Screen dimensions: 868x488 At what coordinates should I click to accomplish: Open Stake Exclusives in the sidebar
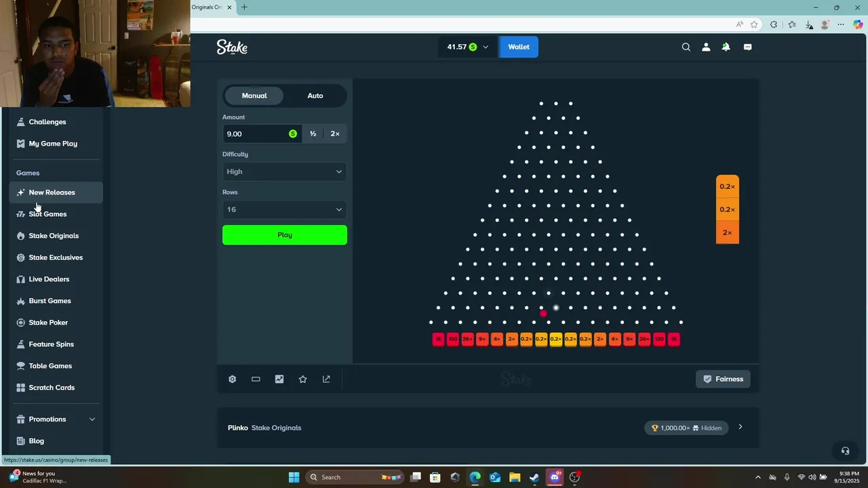[x=56, y=258]
